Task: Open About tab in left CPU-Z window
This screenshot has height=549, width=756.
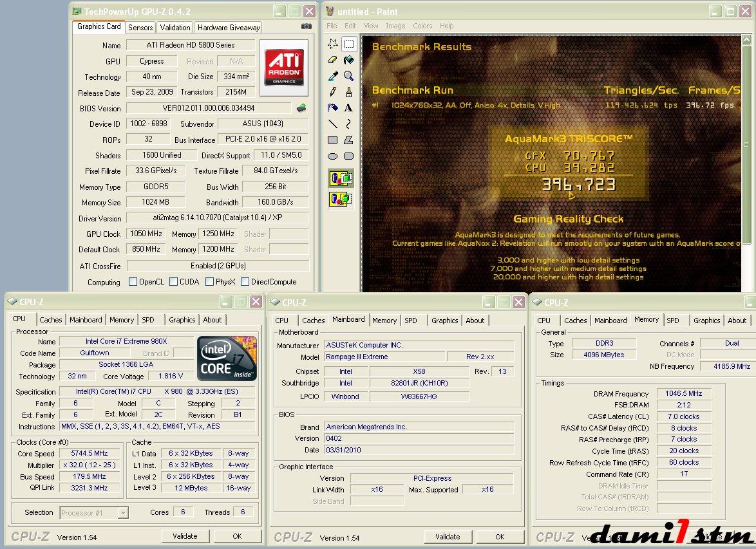Action: pyautogui.click(x=212, y=320)
